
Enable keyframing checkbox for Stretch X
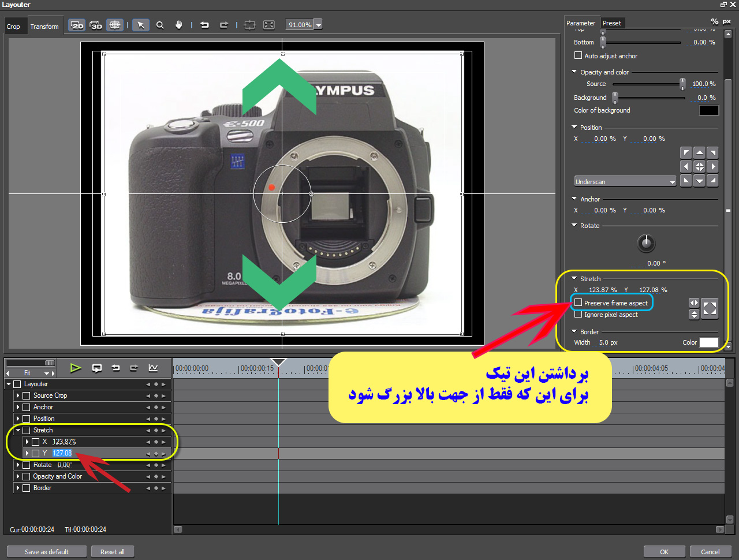[35, 442]
